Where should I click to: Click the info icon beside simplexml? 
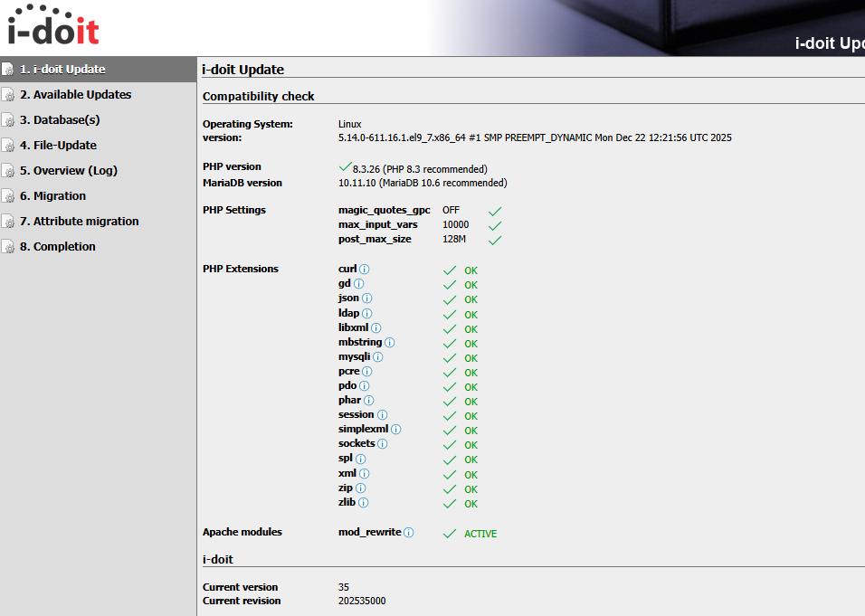[x=396, y=430]
